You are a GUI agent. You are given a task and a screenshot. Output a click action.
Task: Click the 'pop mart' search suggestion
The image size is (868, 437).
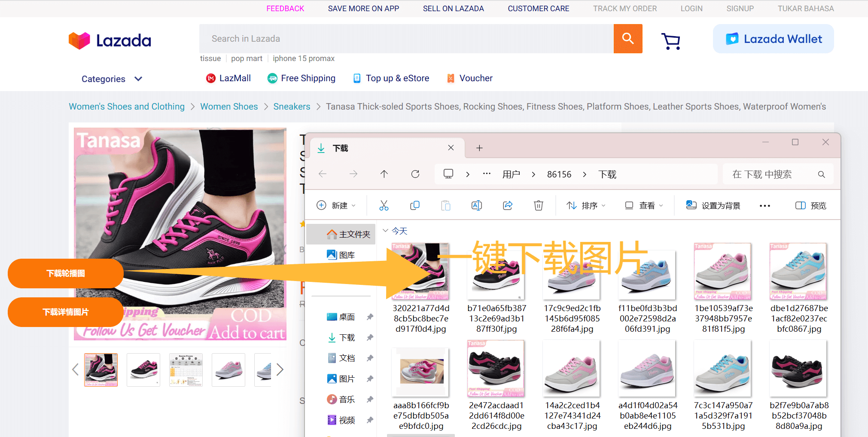tap(247, 58)
